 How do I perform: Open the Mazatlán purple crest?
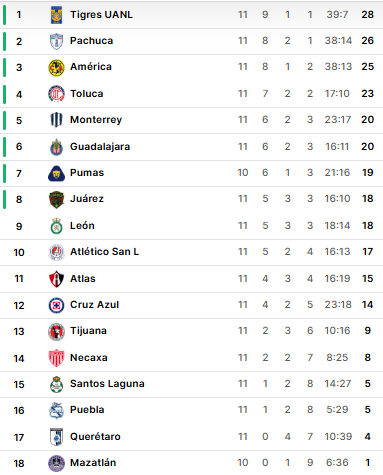coord(56,463)
